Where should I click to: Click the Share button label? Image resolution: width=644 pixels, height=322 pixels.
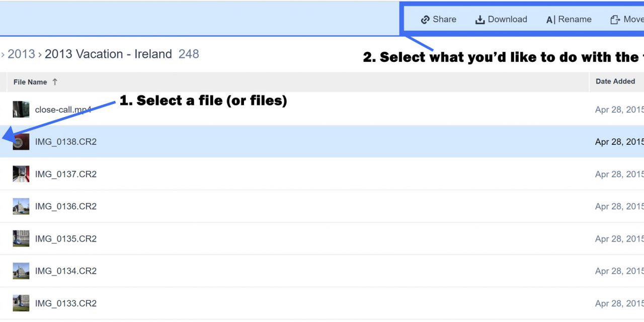pyautogui.click(x=444, y=19)
